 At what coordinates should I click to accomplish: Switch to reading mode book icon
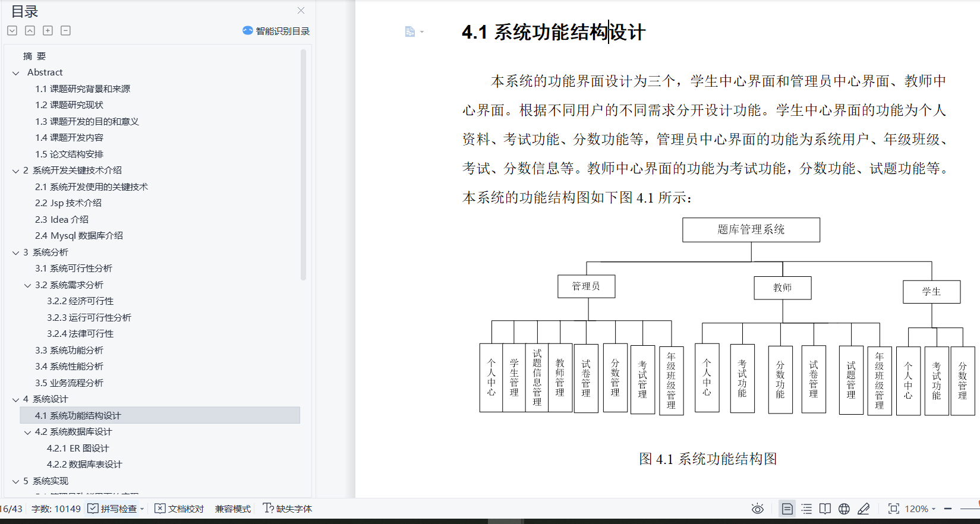pyautogui.click(x=825, y=509)
